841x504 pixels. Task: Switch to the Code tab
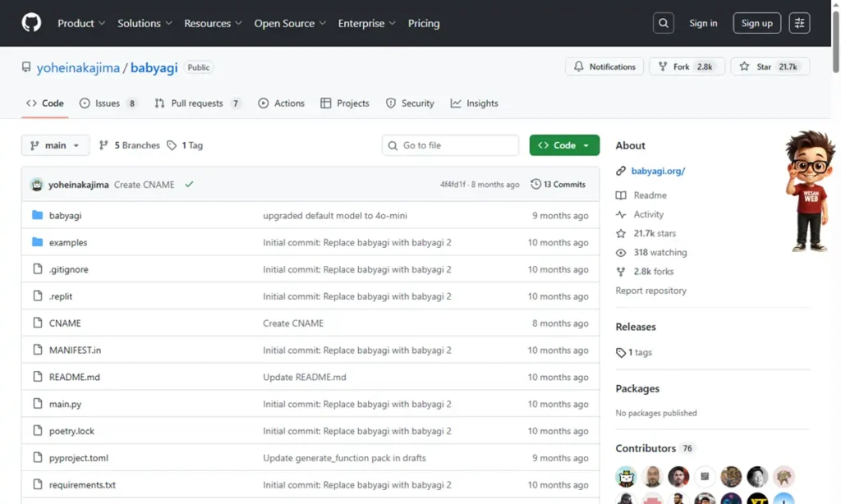[45, 103]
